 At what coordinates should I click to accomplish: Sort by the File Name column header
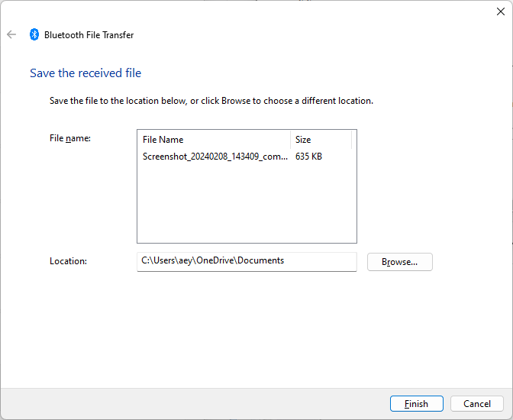[214, 140]
